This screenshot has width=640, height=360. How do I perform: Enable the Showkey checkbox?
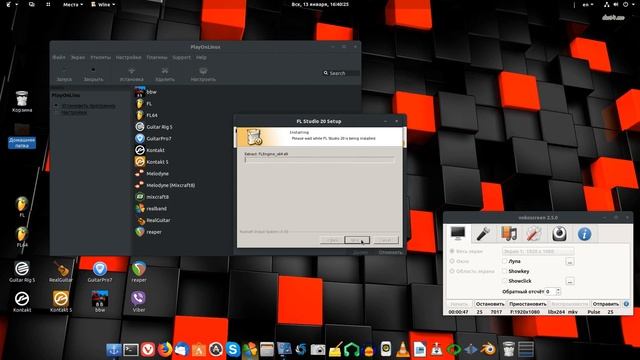pyautogui.click(x=505, y=271)
